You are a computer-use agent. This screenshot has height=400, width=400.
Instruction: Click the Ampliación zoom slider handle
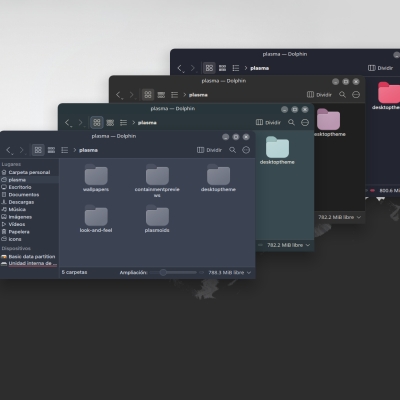[x=163, y=273]
